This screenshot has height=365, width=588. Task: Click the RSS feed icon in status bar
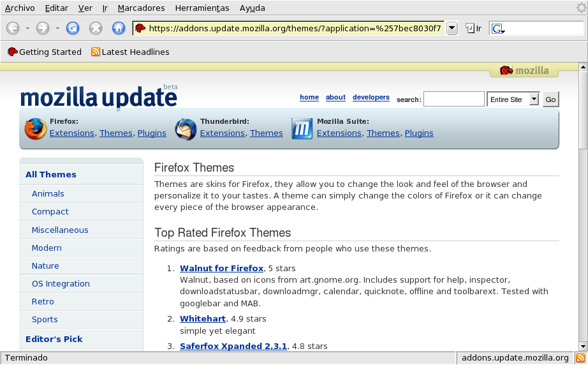click(x=580, y=358)
